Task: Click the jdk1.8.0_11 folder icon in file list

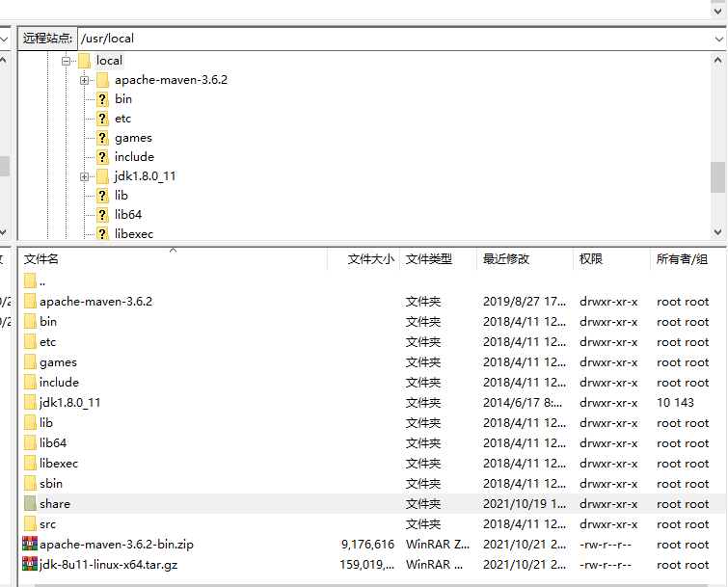Action: 29,403
